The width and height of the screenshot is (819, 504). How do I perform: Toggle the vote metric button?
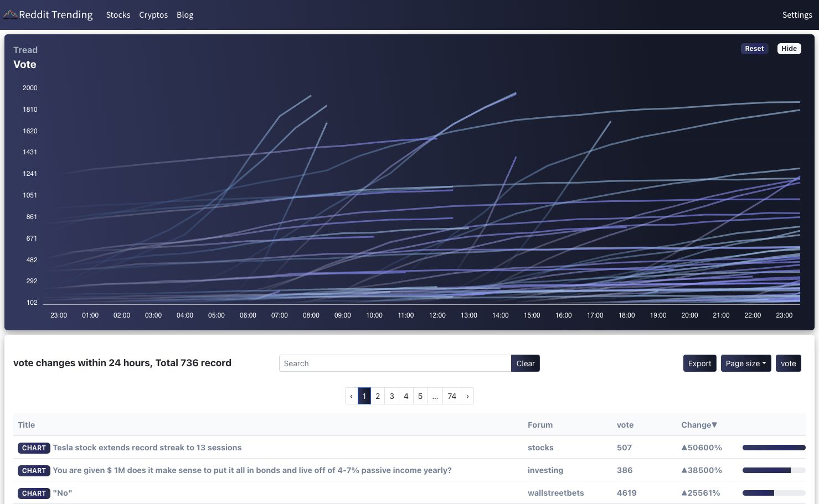pyautogui.click(x=788, y=363)
